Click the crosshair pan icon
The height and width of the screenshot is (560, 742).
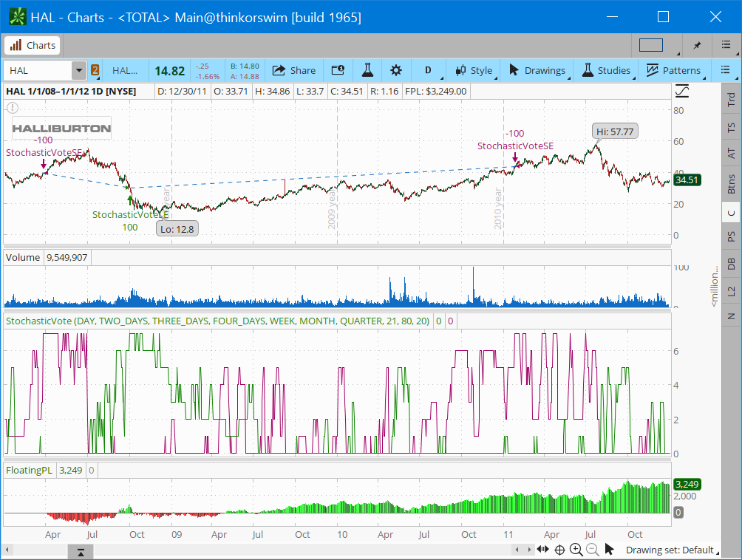pyautogui.click(x=560, y=550)
